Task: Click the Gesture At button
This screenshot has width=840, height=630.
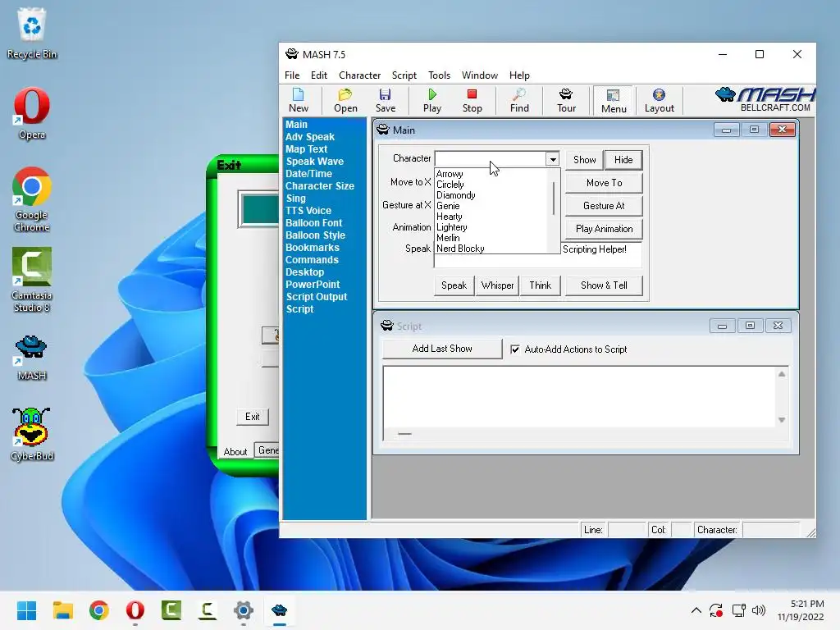Action: coord(604,206)
